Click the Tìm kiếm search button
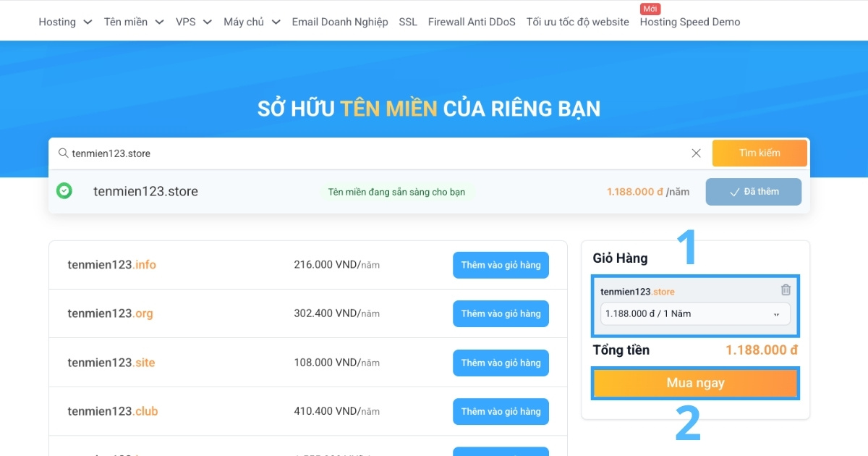Screen dimensions: 868x456 [x=759, y=153]
